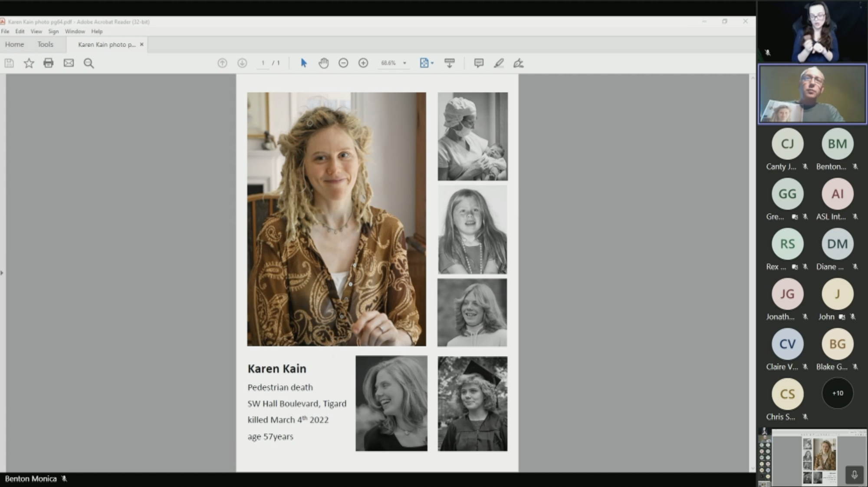This screenshot has height=487, width=868.
Task: Open the fit page options dropdown
Action: [x=427, y=63]
